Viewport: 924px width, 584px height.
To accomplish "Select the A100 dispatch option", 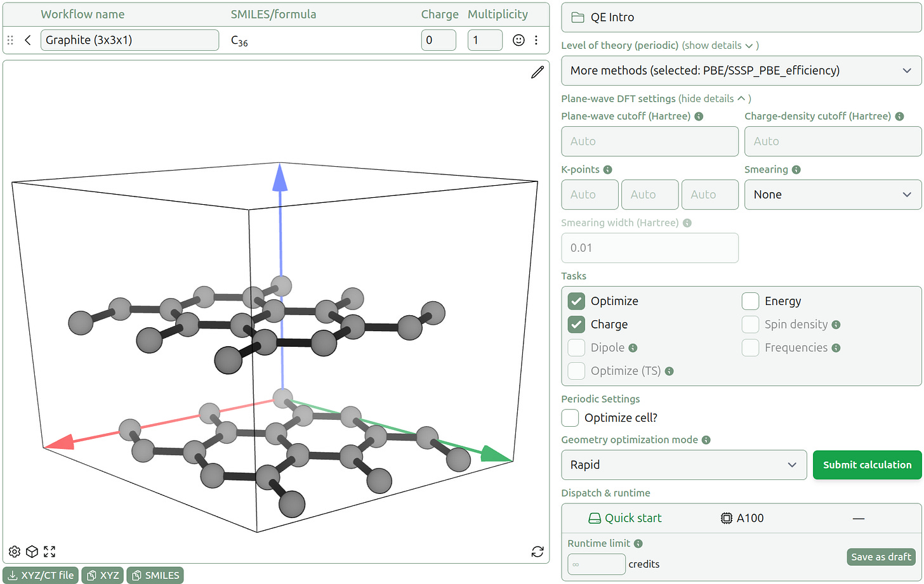I will 742,518.
